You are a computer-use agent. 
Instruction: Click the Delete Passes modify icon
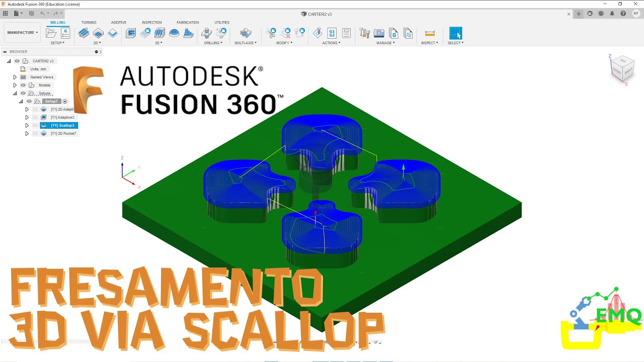click(286, 33)
